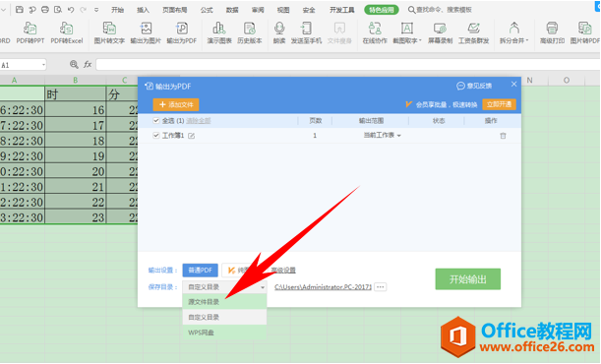Open the 保存目录 combo box
The height and width of the screenshot is (364, 601).
tap(224, 287)
